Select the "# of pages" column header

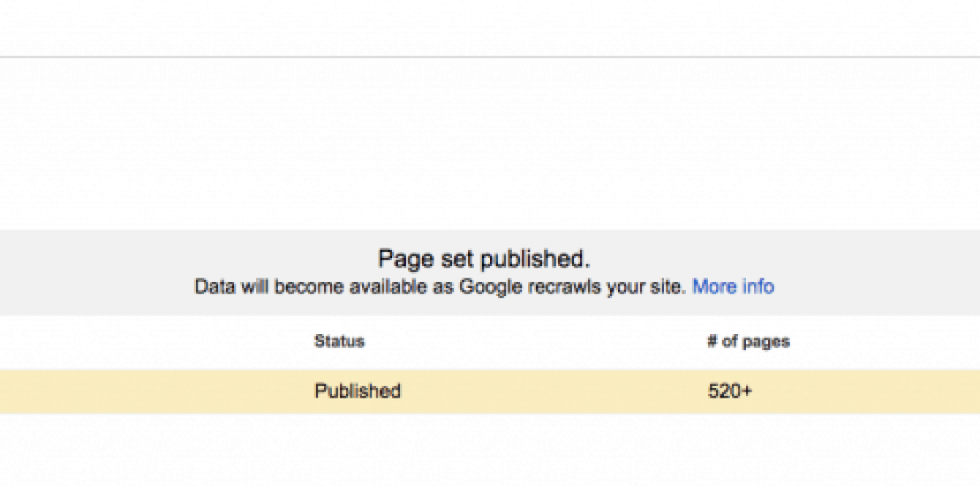(x=748, y=342)
